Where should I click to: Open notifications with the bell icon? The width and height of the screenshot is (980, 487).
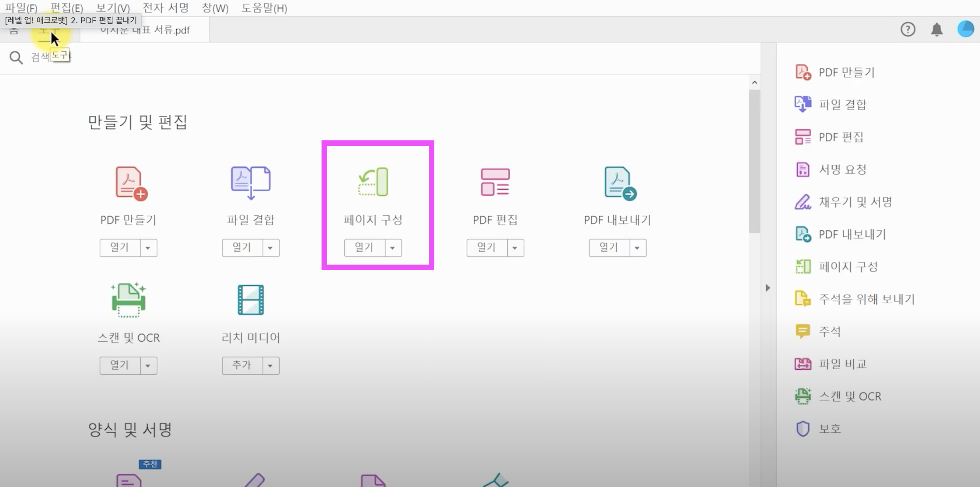pyautogui.click(x=937, y=29)
